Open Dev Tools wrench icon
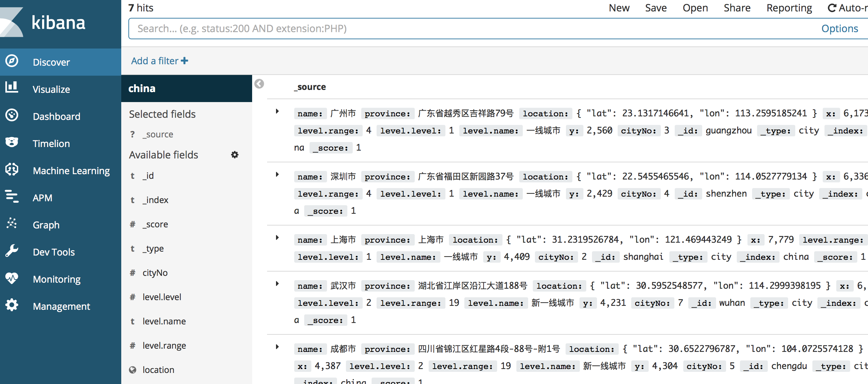This screenshot has width=868, height=384. click(x=12, y=251)
